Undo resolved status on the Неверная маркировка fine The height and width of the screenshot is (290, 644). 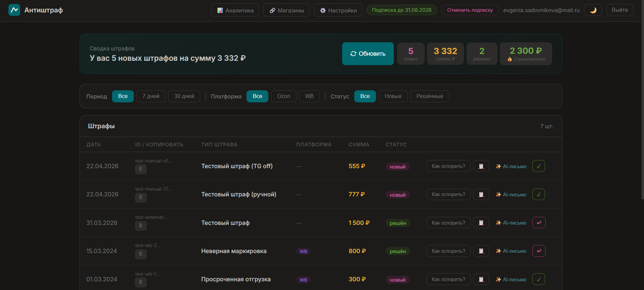[539, 251]
